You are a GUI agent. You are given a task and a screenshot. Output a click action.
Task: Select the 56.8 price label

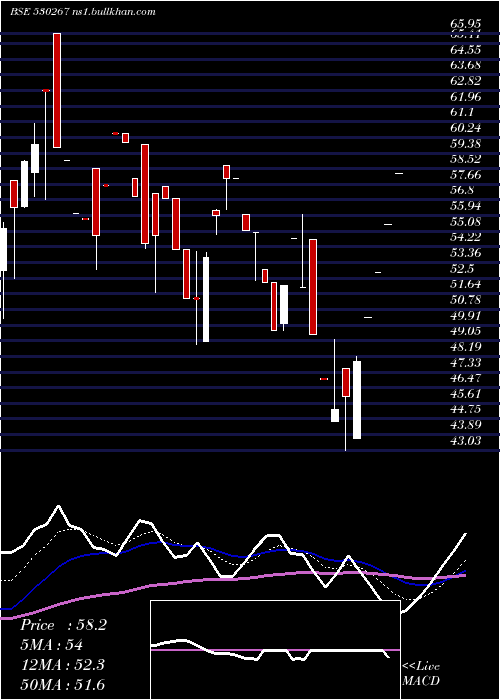[x=462, y=191]
